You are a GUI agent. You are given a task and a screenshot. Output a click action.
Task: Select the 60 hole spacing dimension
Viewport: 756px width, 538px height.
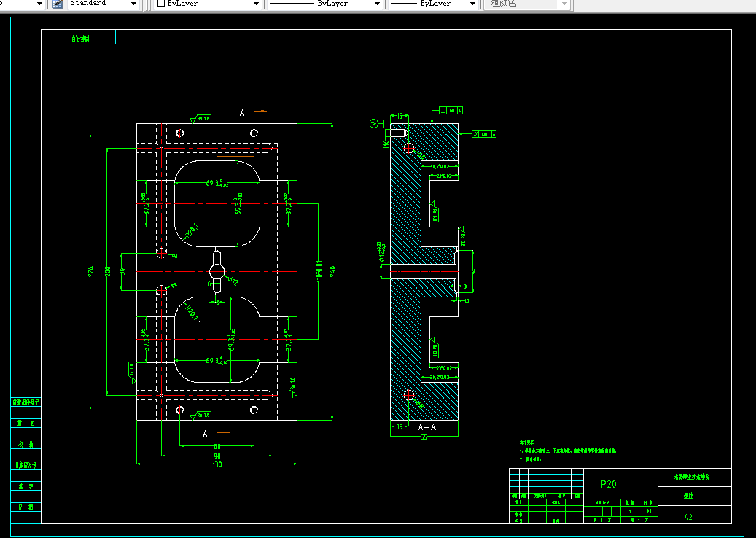click(217, 447)
